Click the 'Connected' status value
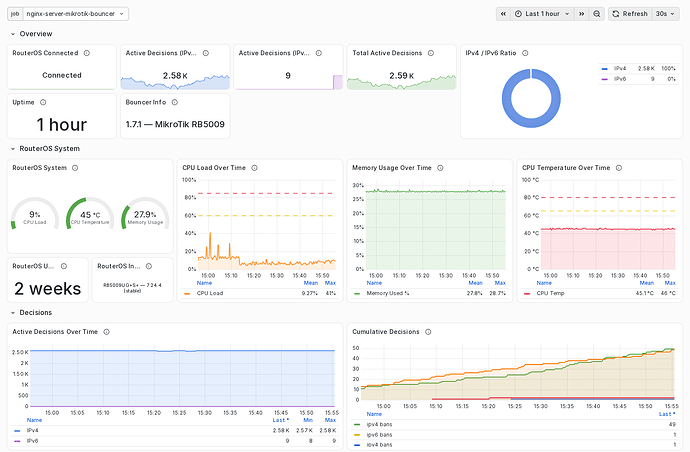 point(62,75)
